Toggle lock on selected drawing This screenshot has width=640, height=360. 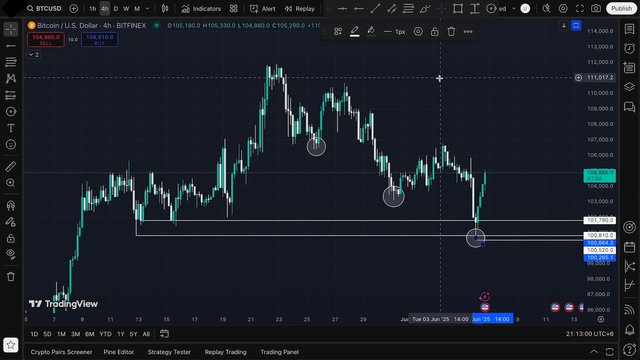tap(435, 31)
